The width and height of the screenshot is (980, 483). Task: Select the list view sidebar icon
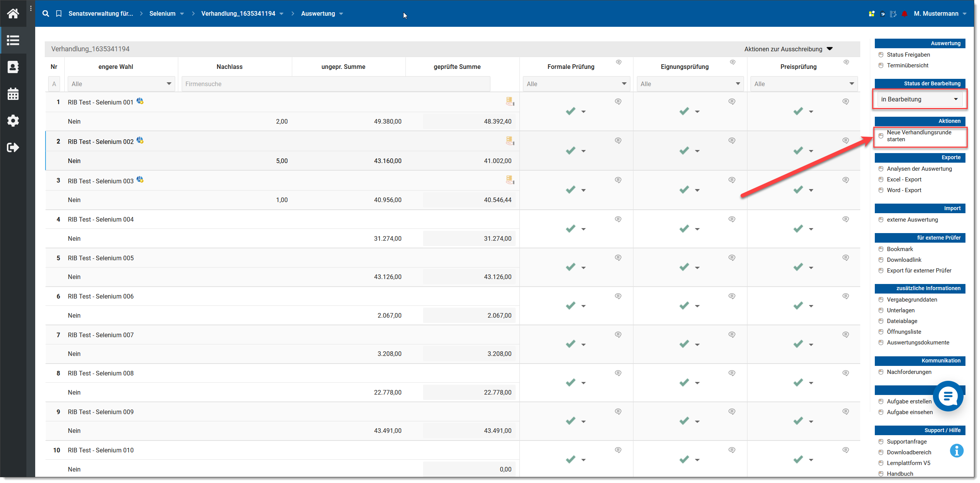(x=13, y=40)
